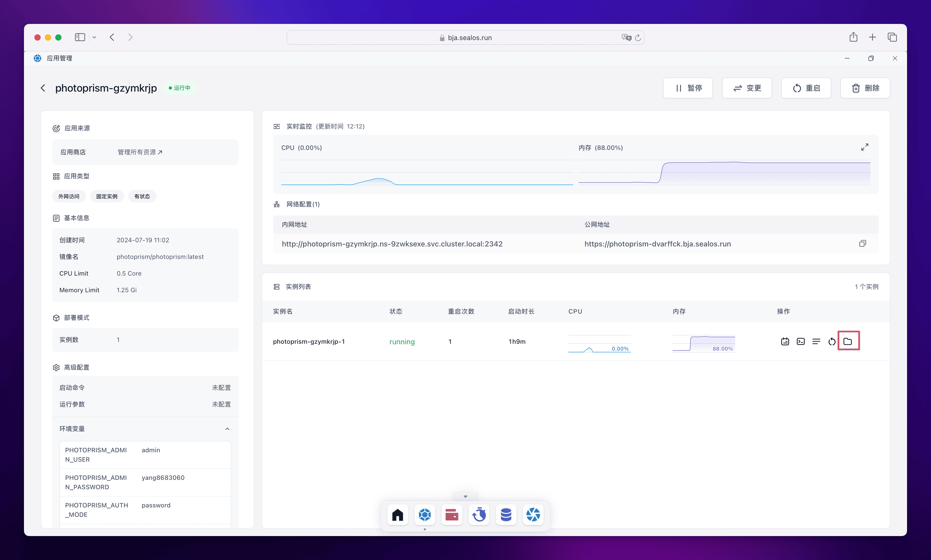The width and height of the screenshot is (931, 560).
Task: Go to the desktop home in dock
Action: [x=398, y=515]
